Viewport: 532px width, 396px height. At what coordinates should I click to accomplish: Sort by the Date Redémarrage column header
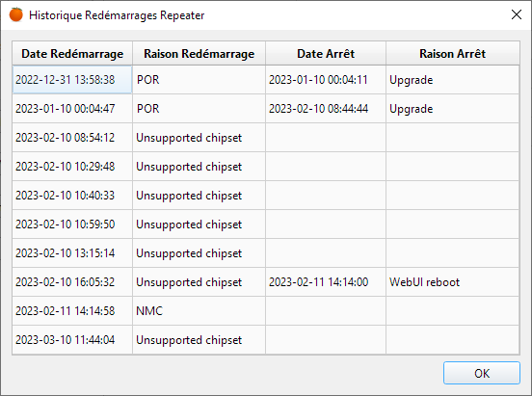point(72,53)
